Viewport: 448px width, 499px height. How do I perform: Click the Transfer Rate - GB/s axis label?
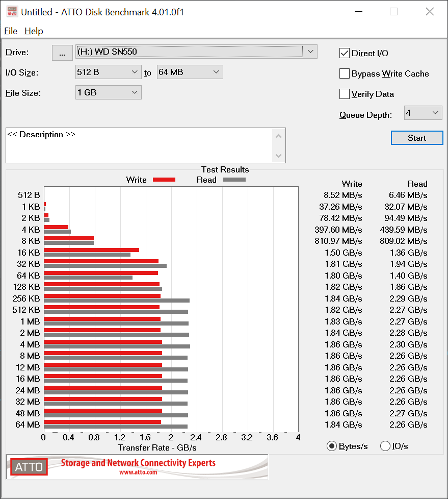157,448
